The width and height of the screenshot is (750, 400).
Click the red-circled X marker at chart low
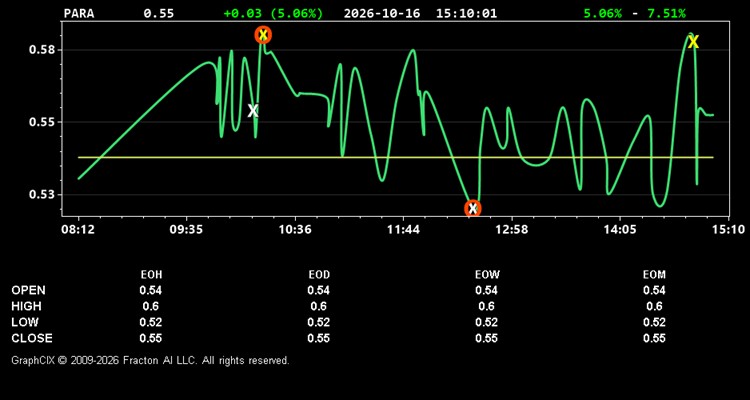[473, 208]
